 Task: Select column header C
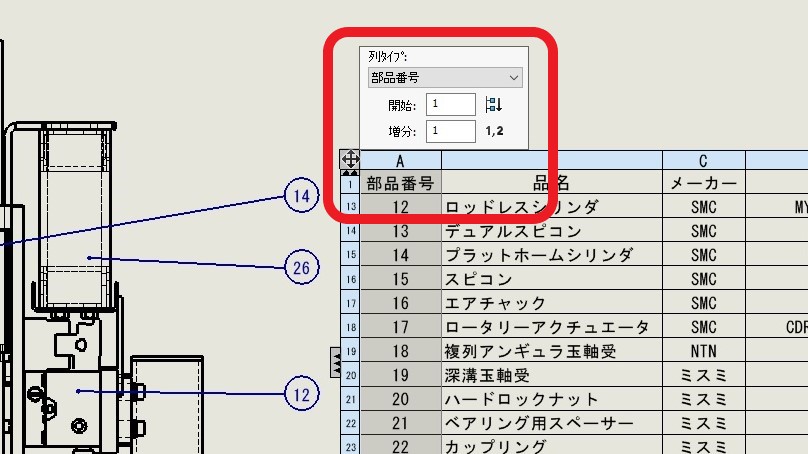point(703,160)
